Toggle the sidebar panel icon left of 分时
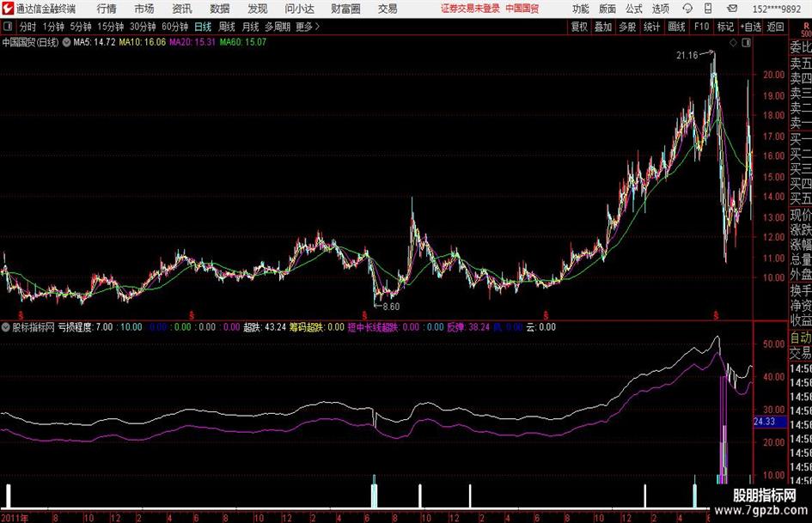The height and width of the screenshot is (523, 812). click(x=8, y=27)
